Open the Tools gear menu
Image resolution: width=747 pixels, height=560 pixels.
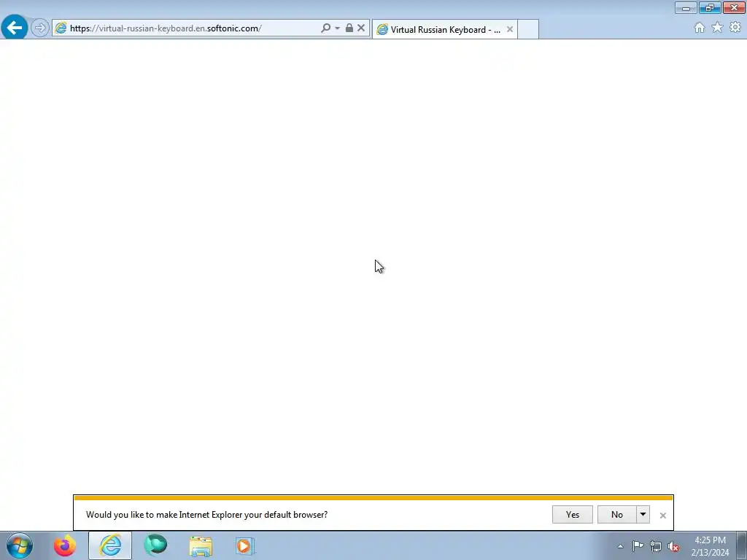pyautogui.click(x=735, y=28)
